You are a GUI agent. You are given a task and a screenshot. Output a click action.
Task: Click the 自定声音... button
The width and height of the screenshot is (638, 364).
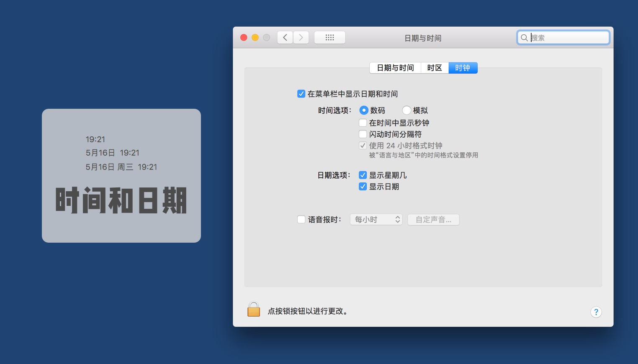coord(433,220)
